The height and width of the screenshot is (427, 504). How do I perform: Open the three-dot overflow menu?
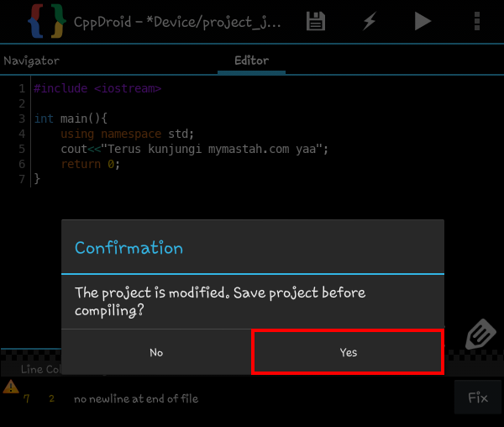pos(478,22)
